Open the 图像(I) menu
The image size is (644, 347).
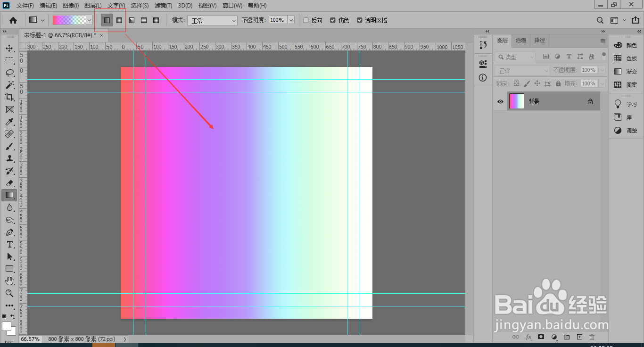pyautogui.click(x=71, y=6)
